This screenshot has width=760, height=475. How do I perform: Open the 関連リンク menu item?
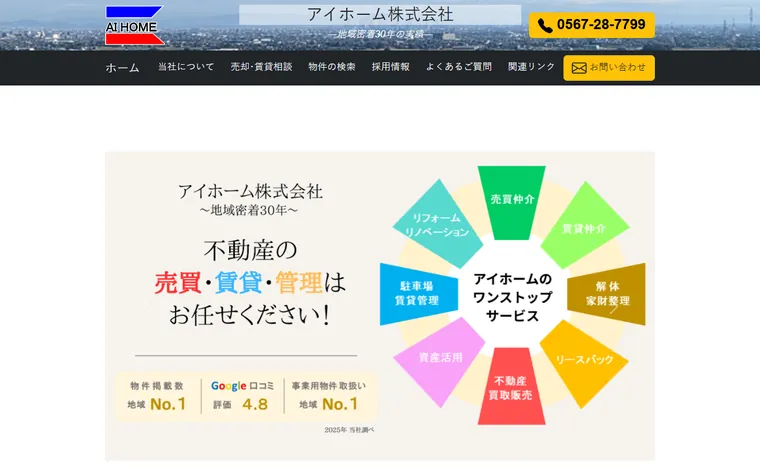click(x=531, y=67)
